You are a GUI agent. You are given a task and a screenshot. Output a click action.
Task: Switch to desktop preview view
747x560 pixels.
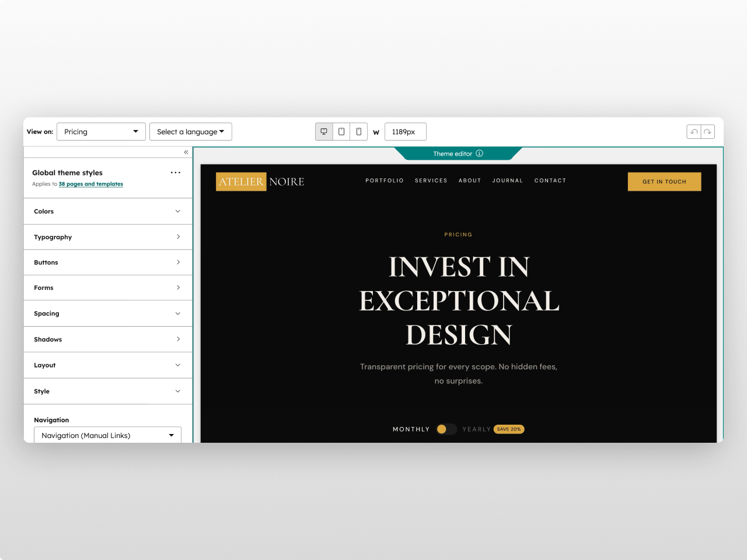click(324, 132)
